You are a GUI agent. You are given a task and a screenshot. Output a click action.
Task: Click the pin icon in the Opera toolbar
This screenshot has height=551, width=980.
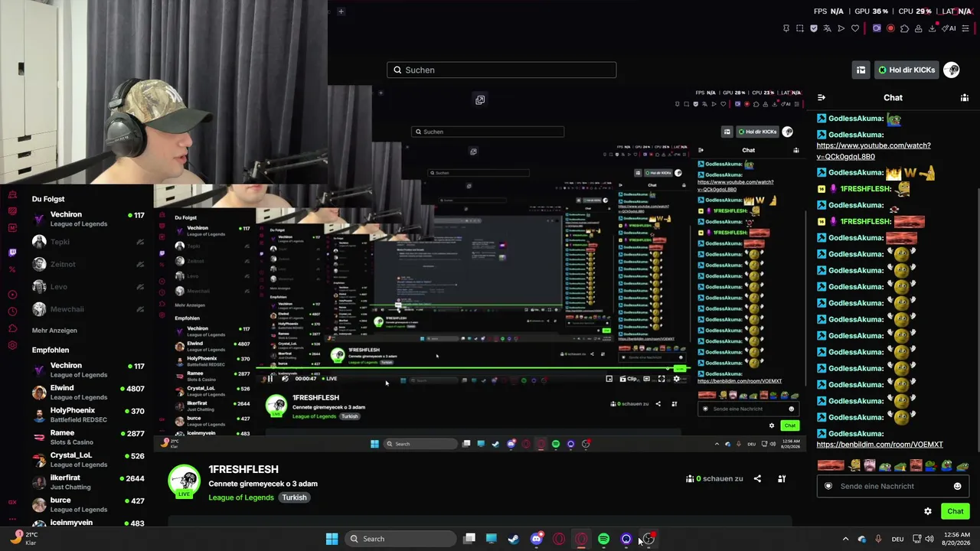[786, 28]
